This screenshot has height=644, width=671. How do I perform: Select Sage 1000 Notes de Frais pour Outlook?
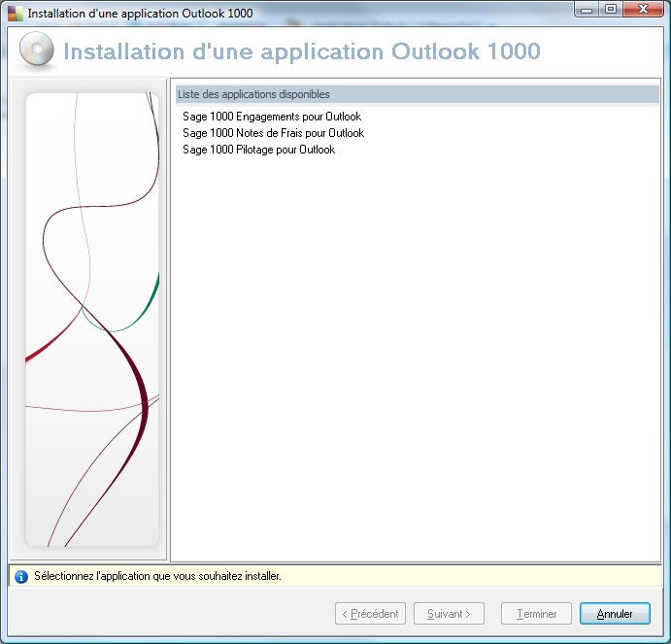(273, 133)
